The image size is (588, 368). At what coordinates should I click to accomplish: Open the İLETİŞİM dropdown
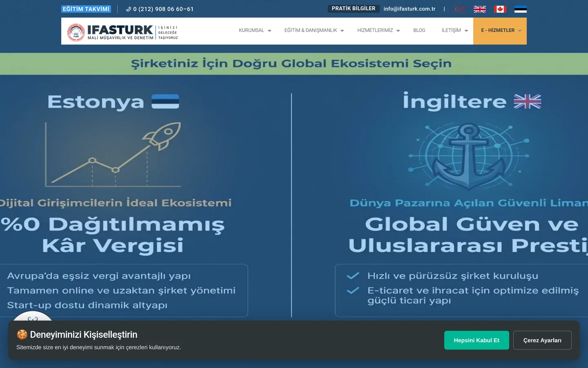pyautogui.click(x=454, y=30)
